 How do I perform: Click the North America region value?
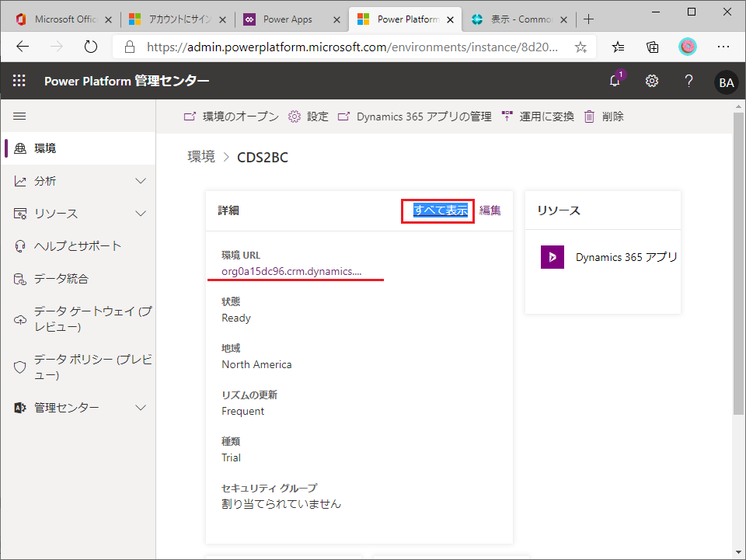pyautogui.click(x=256, y=364)
